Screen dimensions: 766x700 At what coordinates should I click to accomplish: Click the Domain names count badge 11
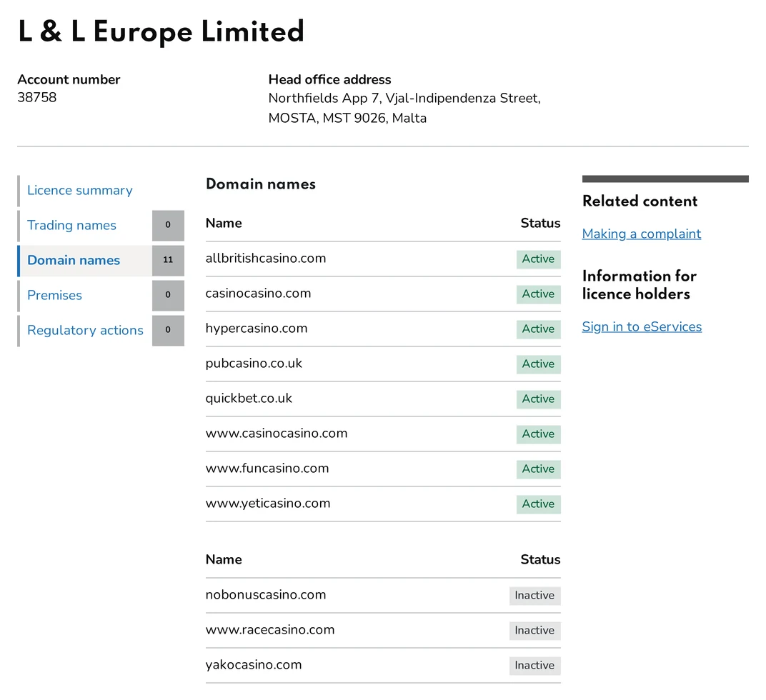(x=168, y=261)
